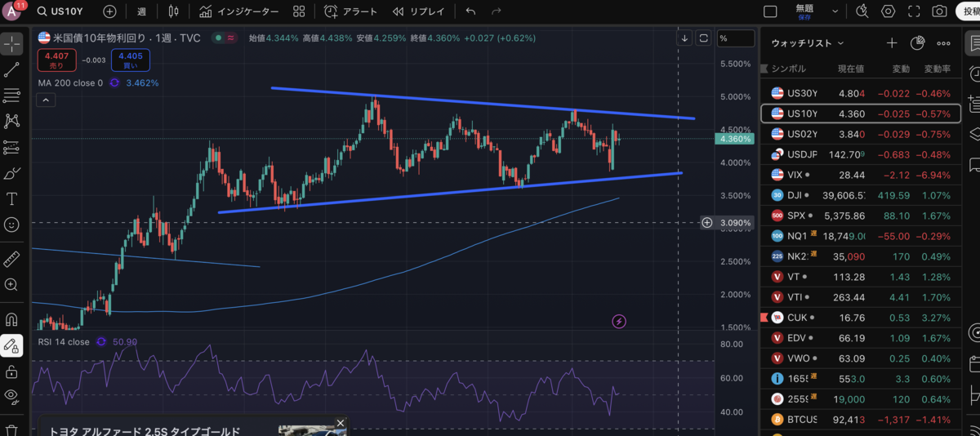980x436 pixels.
Task: Toggle stay in drawing mode pencil-lock
Action: click(11, 345)
